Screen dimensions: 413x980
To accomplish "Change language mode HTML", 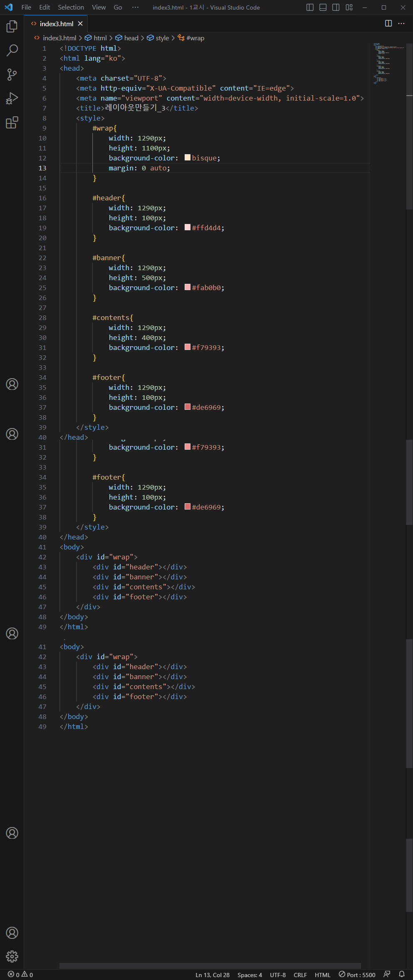I will (x=322, y=975).
